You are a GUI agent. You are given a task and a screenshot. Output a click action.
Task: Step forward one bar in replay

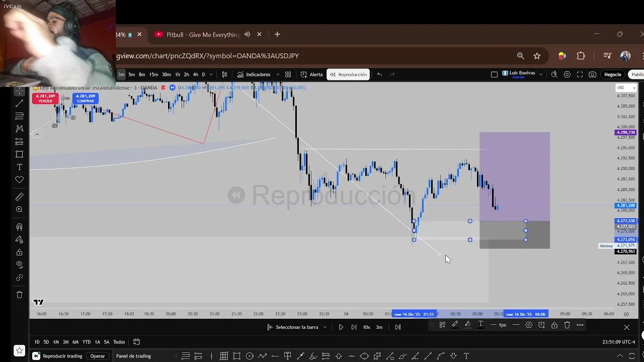point(354,327)
